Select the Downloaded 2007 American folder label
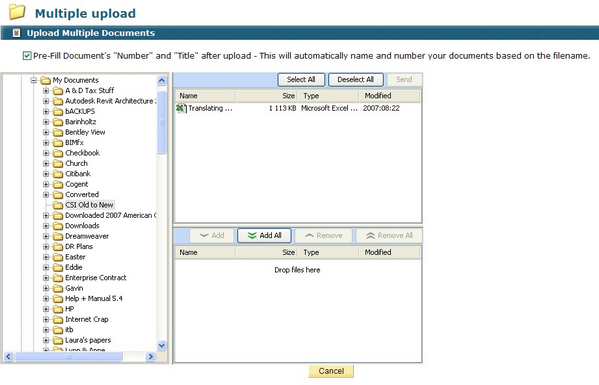The image size is (599, 385). pos(110,215)
